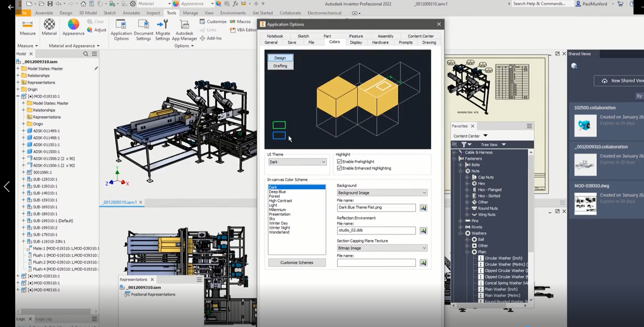The image size is (644, 327).
Task: Search the Model browser with magnifier icon
Action: (86, 54)
